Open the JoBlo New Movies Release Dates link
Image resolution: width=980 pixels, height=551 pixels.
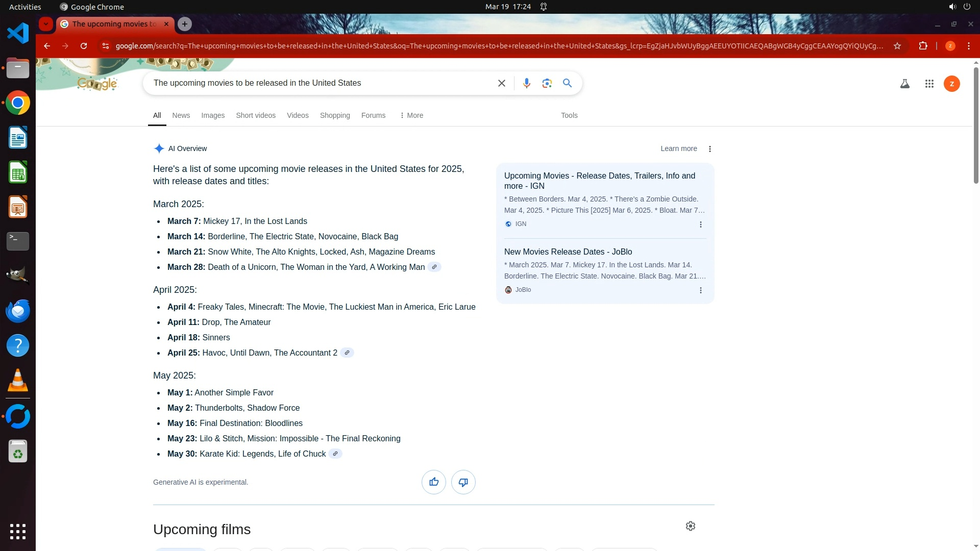coord(568,252)
